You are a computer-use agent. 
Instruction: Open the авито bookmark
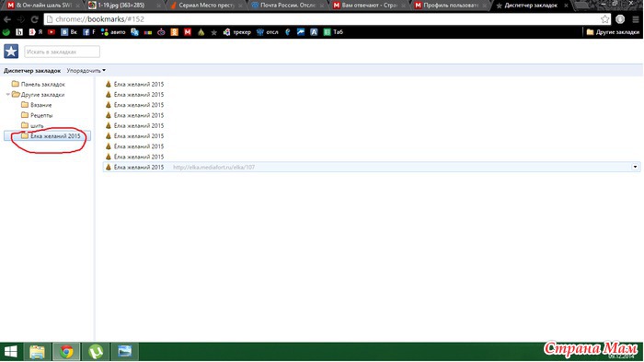pyautogui.click(x=113, y=32)
